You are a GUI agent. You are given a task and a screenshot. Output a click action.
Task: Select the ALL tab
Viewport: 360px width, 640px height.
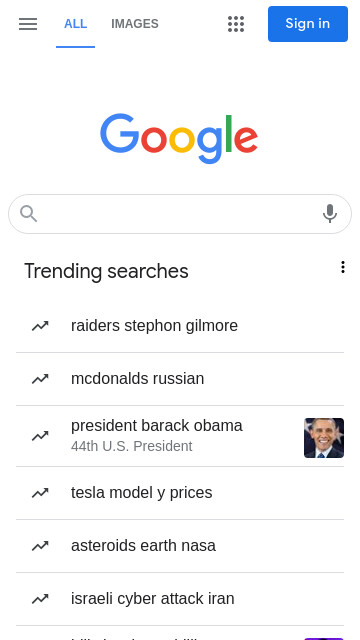point(76,24)
